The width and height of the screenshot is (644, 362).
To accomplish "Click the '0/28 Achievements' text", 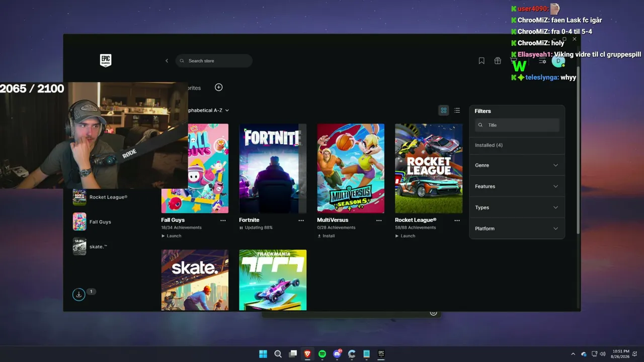I will (x=336, y=228).
